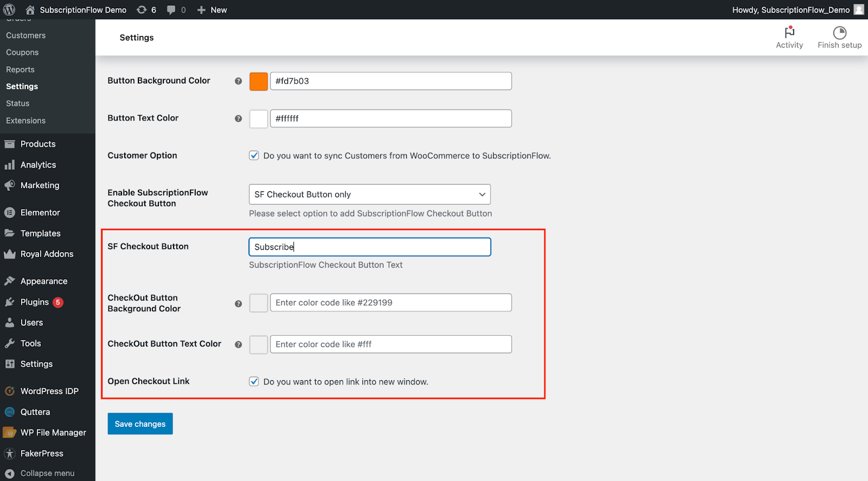The height and width of the screenshot is (481, 868).
Task: Click Howdy, SubscriptionFlow_Demo account link
Action: pyautogui.click(x=791, y=10)
